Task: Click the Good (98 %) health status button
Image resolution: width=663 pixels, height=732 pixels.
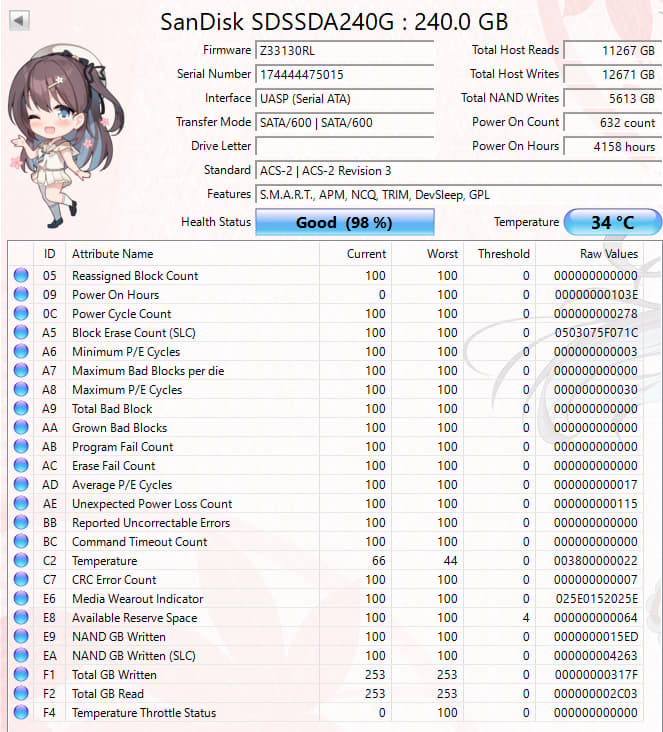Action: coord(345,222)
